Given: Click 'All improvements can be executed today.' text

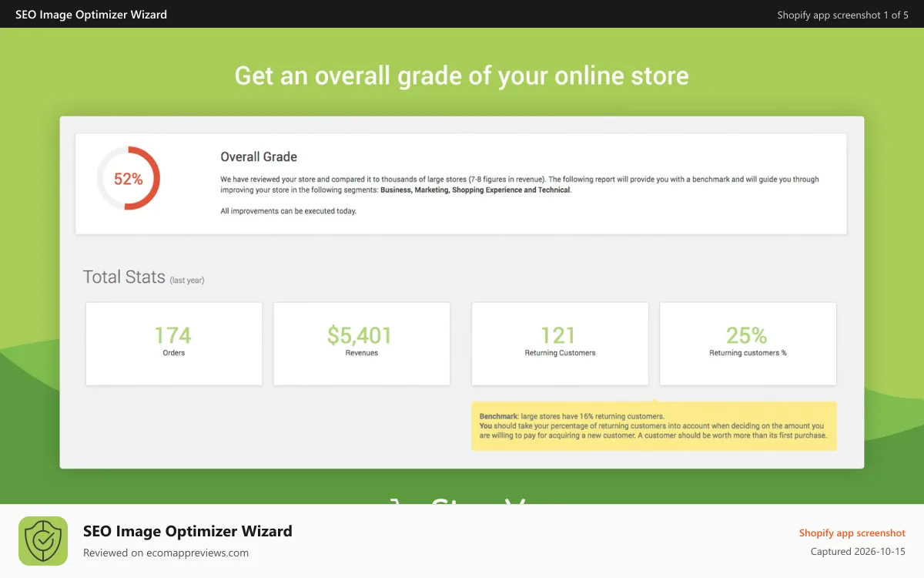Looking at the screenshot, I should pos(289,211).
